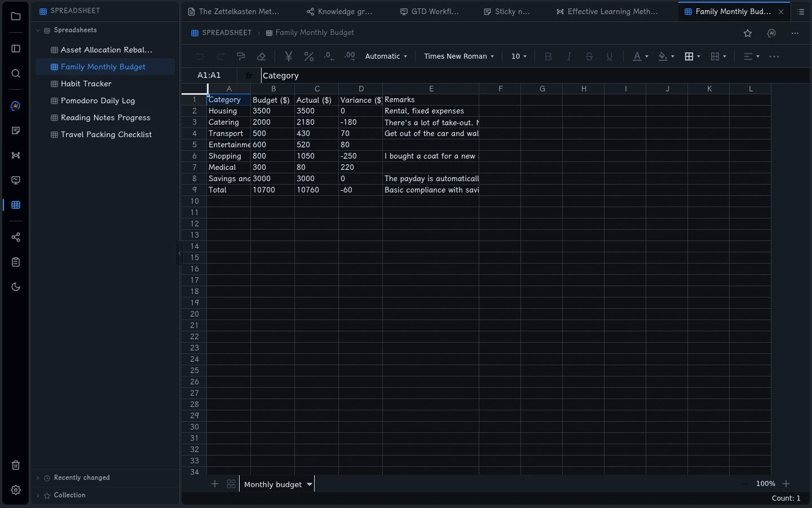Viewport: 812px width, 508px height.
Task: Open the search icon in the left rail
Action: pyautogui.click(x=16, y=73)
